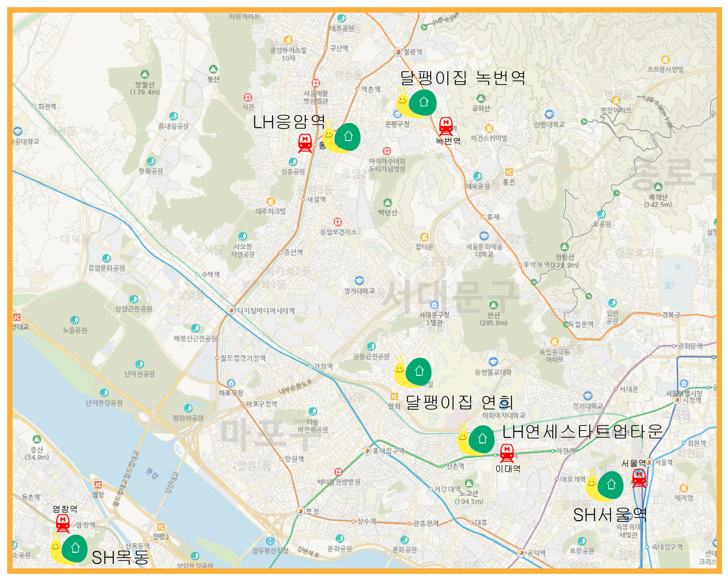This screenshot has width=728, height=580.
Task: Click the 상명대학교 school icon
Action: 549,114
